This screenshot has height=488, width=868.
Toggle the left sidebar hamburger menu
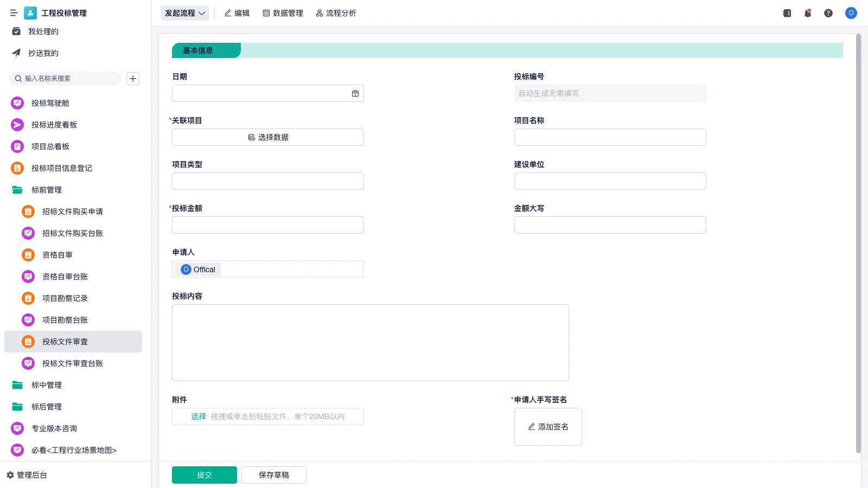[x=14, y=13]
